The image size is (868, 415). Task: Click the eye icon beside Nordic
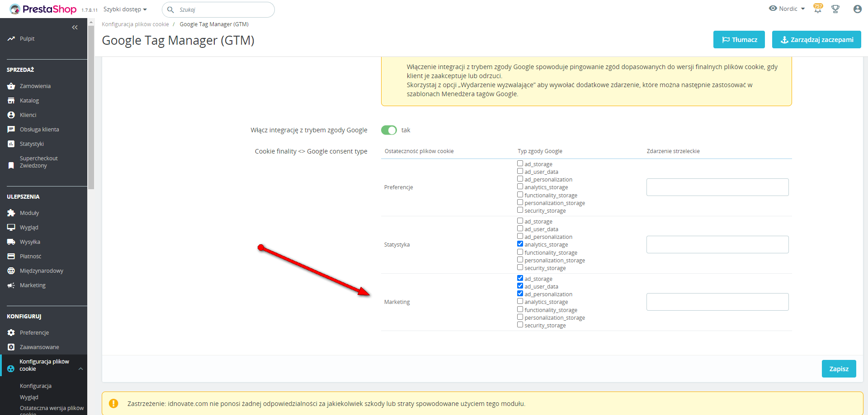773,9
